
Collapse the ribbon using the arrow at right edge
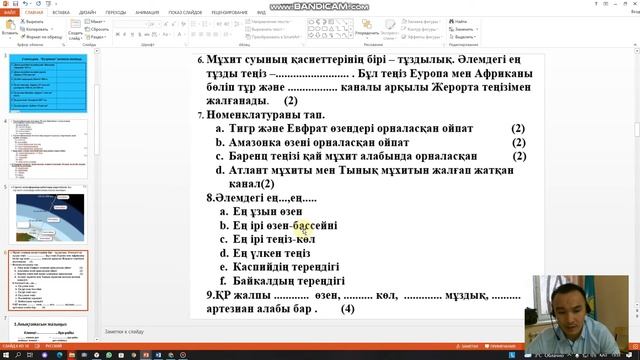(635, 44)
